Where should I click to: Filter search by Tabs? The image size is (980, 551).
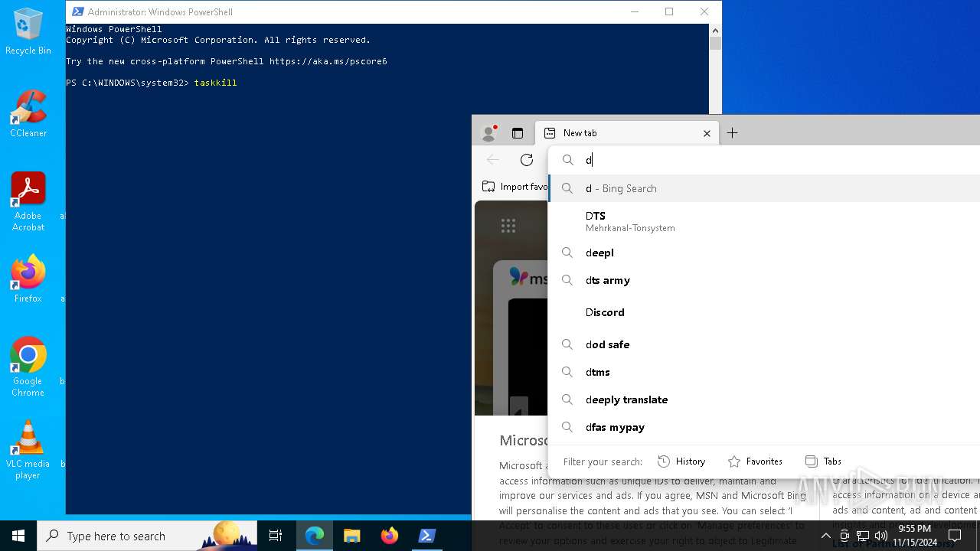pyautogui.click(x=823, y=461)
